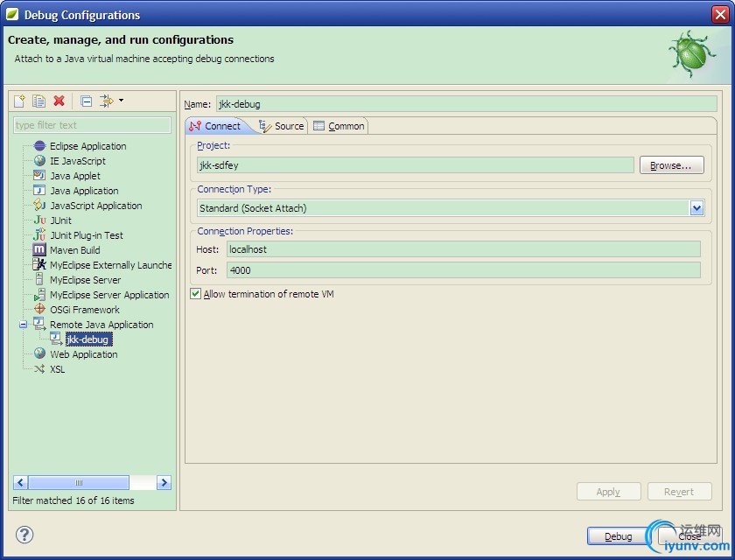Viewport: 735px width, 560px height.
Task: Click the Duplicate launch configuration icon
Action: pos(38,101)
